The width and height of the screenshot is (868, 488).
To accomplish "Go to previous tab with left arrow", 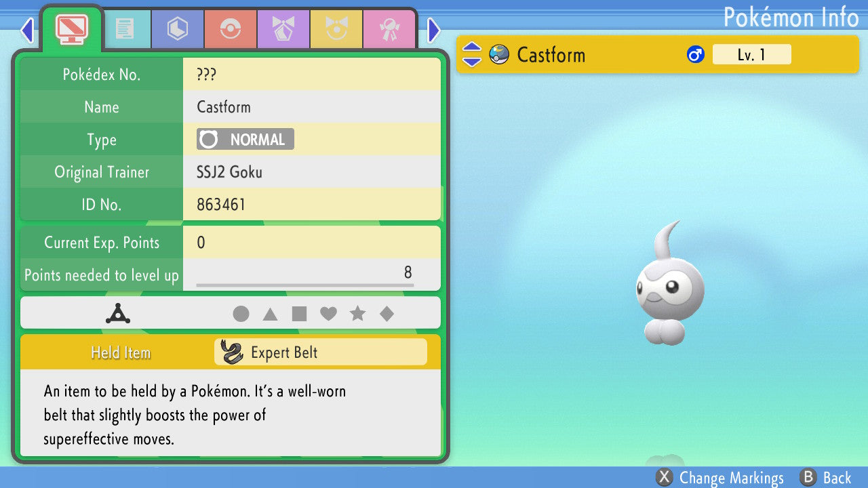I will coord(27,30).
